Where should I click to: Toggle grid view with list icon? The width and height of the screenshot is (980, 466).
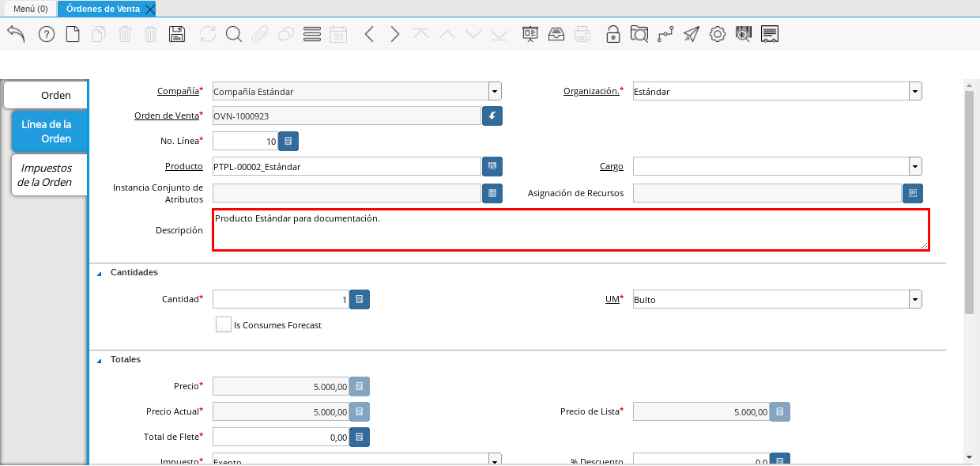click(x=311, y=34)
